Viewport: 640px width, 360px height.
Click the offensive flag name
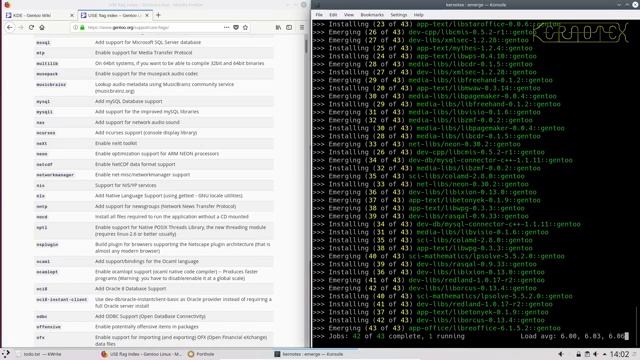click(48, 327)
